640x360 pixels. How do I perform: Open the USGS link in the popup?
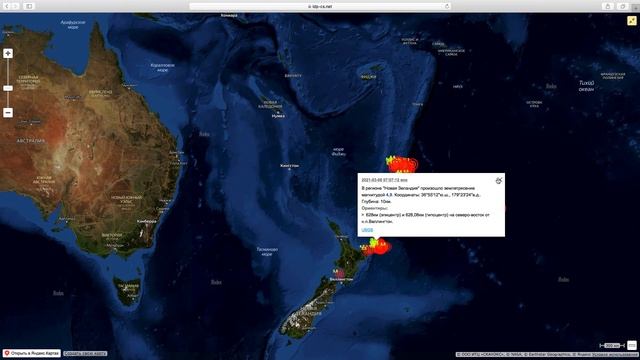coord(367,230)
